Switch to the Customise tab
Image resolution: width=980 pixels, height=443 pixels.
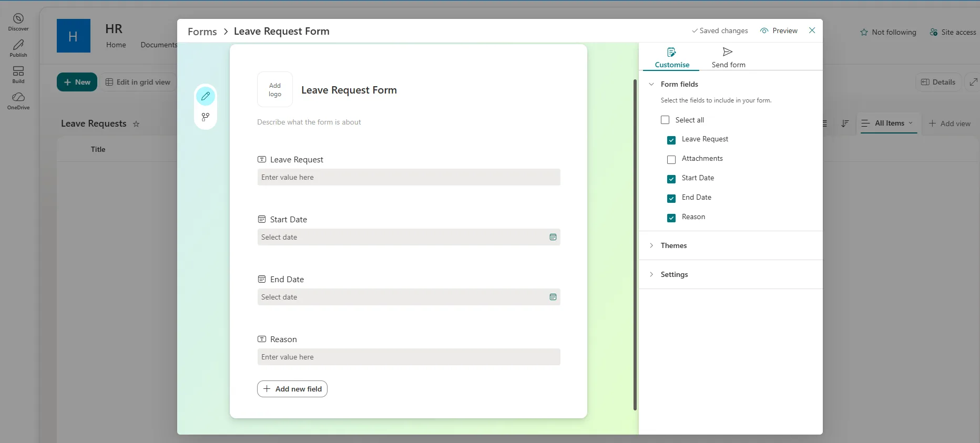click(672, 57)
